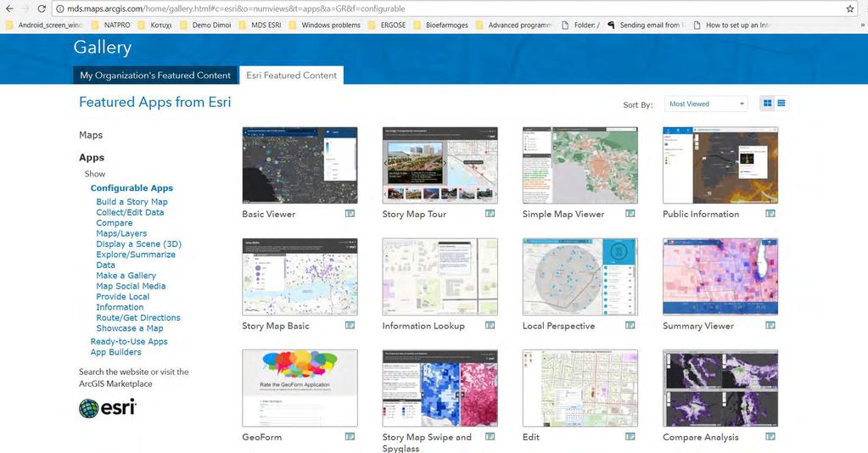This screenshot has width=868, height=453.
Task: Filter by Map Social Media
Action: [x=131, y=287]
